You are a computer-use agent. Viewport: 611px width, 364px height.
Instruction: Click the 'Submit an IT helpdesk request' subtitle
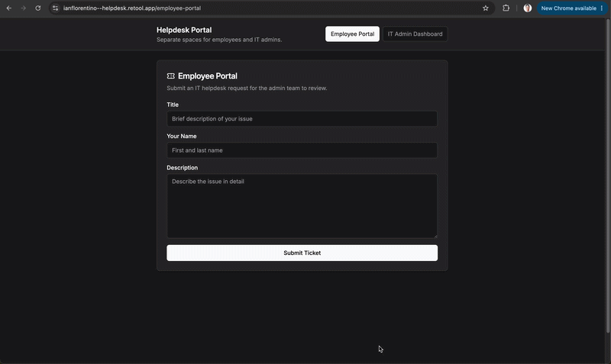[247, 88]
